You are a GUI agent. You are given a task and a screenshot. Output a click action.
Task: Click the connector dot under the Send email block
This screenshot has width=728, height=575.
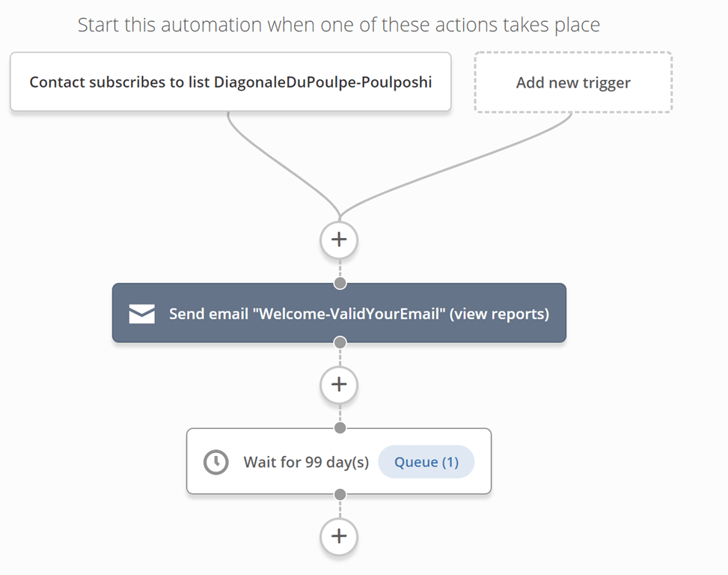coord(340,343)
